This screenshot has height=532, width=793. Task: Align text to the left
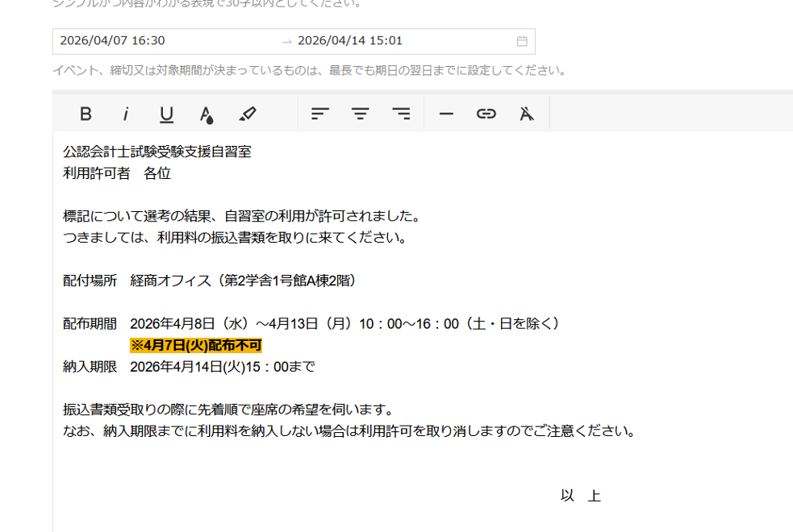(x=320, y=114)
